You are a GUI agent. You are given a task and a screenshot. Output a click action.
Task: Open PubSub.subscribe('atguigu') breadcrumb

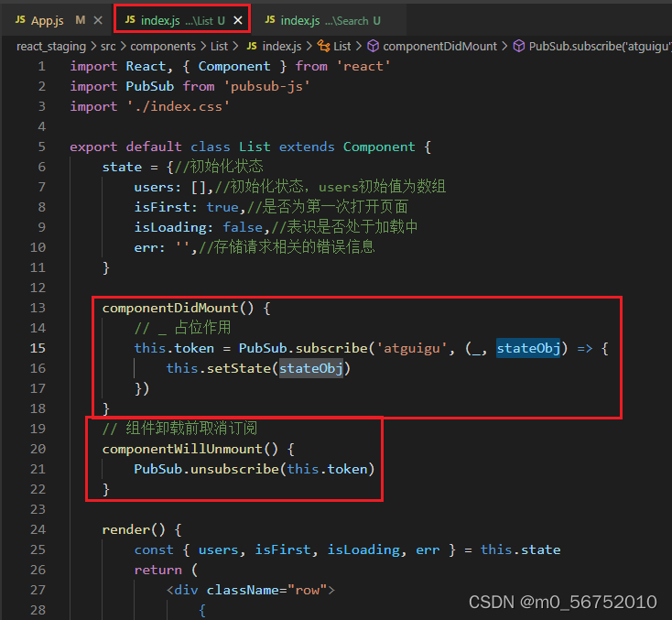coord(600,47)
